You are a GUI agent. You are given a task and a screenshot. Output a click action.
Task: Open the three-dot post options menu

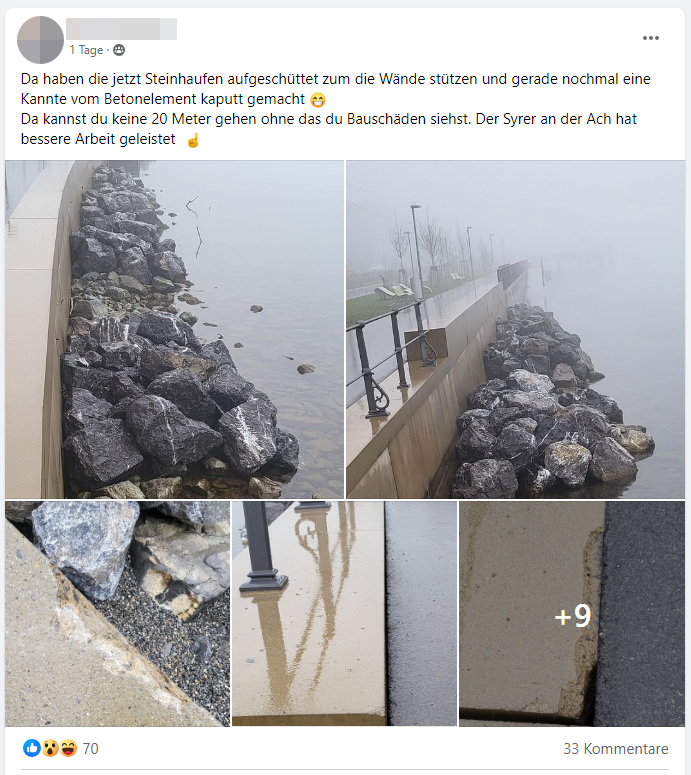[x=650, y=38]
